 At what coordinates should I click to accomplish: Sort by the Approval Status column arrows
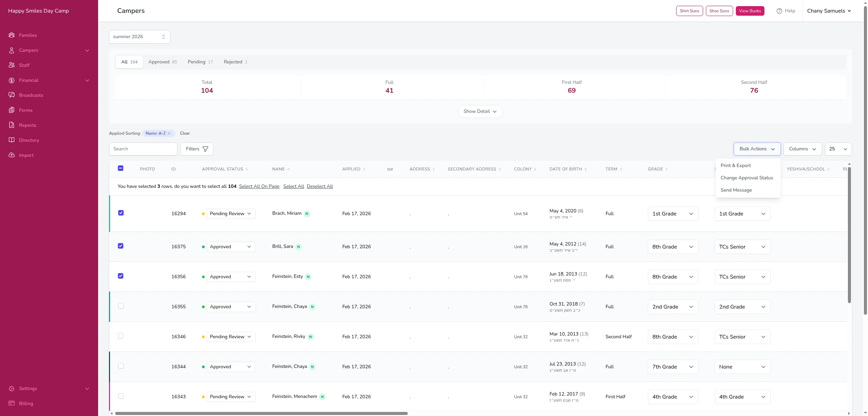pyautogui.click(x=247, y=169)
